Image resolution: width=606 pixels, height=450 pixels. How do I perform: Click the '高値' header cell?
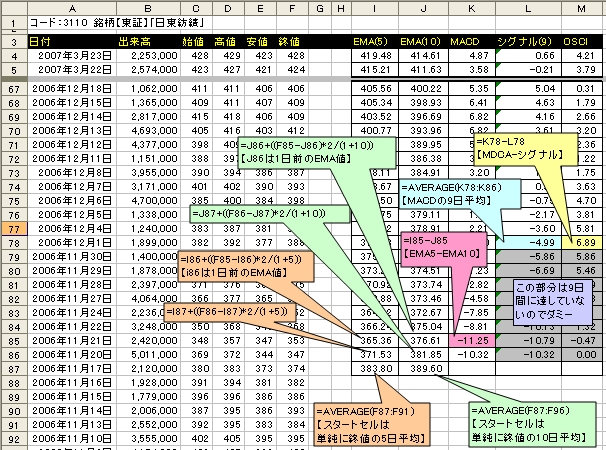tap(228, 42)
